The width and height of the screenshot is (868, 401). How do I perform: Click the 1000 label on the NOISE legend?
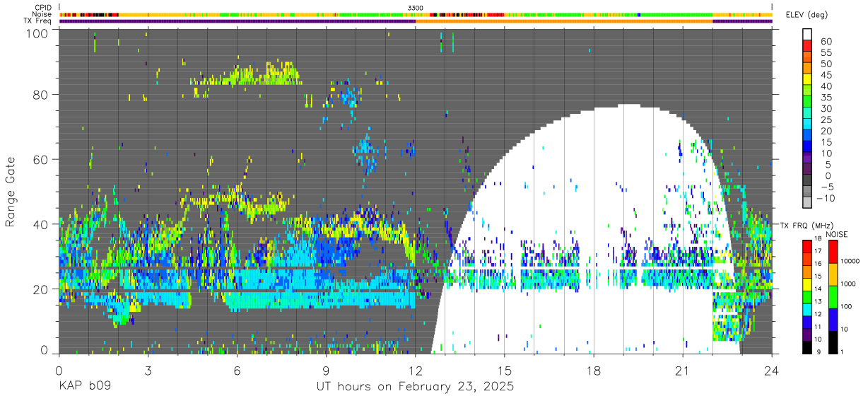pyautogui.click(x=848, y=284)
